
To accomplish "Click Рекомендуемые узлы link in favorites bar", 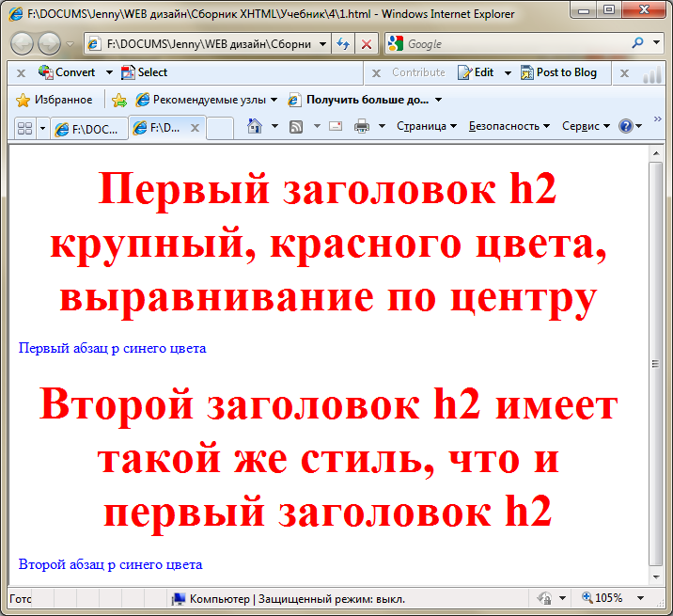I will point(206,100).
